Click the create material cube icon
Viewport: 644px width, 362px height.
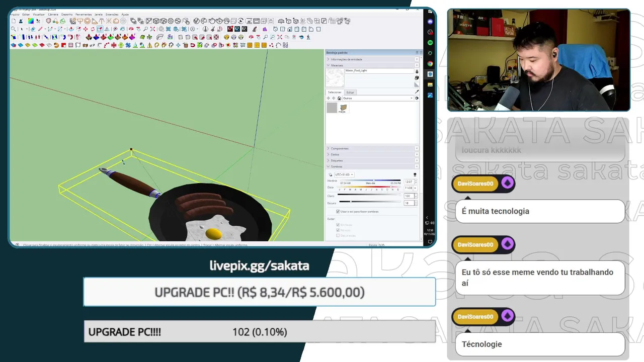point(417,78)
